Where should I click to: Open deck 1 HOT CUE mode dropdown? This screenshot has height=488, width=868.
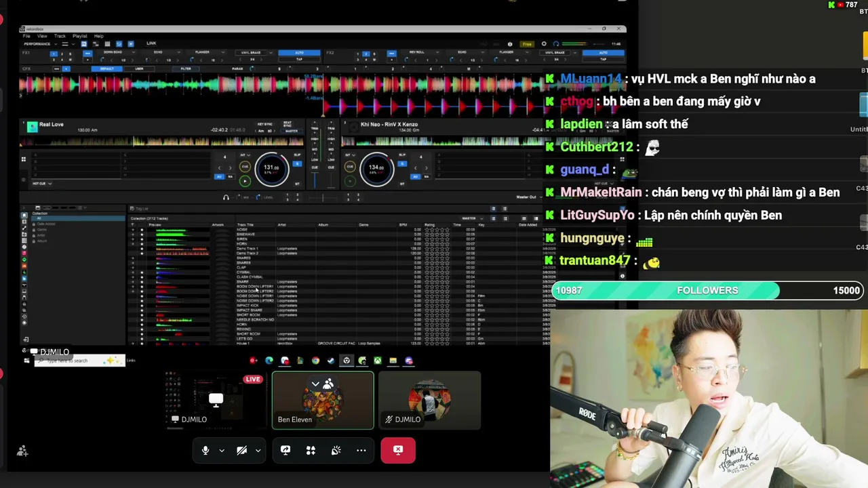click(42, 184)
